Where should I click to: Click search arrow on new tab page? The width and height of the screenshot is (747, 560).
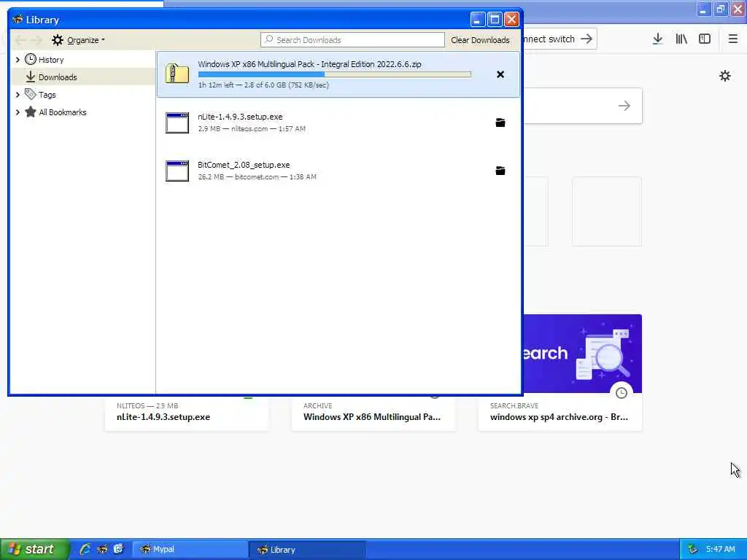(x=624, y=106)
